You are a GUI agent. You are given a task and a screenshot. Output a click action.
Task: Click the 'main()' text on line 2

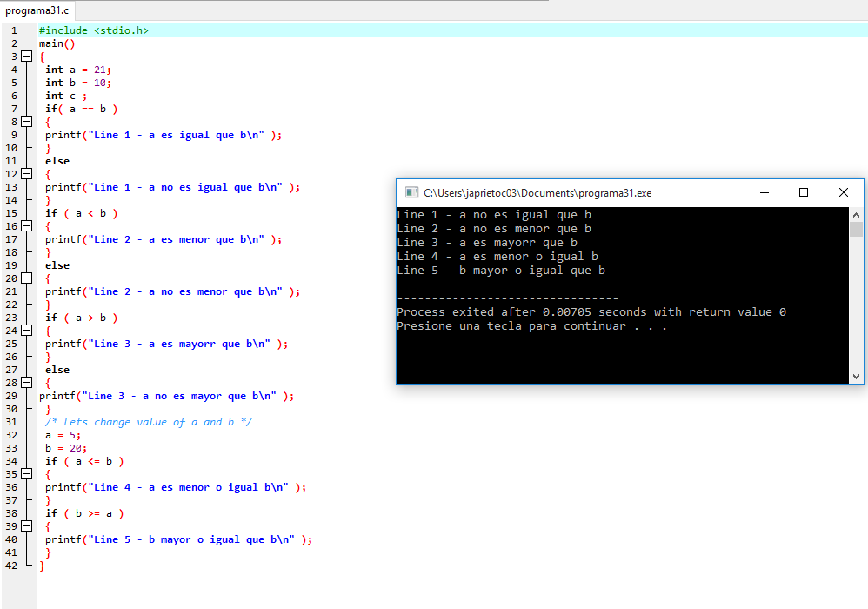click(57, 43)
